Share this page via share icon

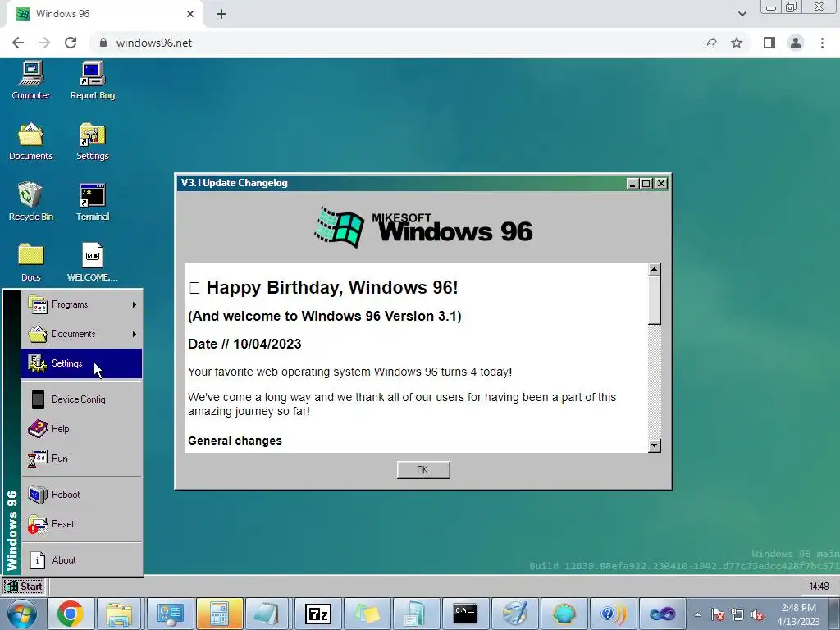(x=710, y=43)
